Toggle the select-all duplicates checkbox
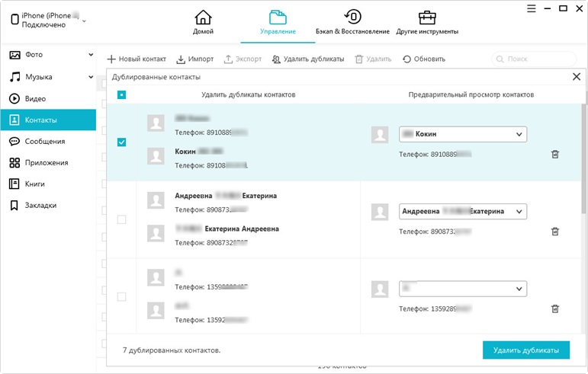The image size is (588, 374). [x=121, y=94]
